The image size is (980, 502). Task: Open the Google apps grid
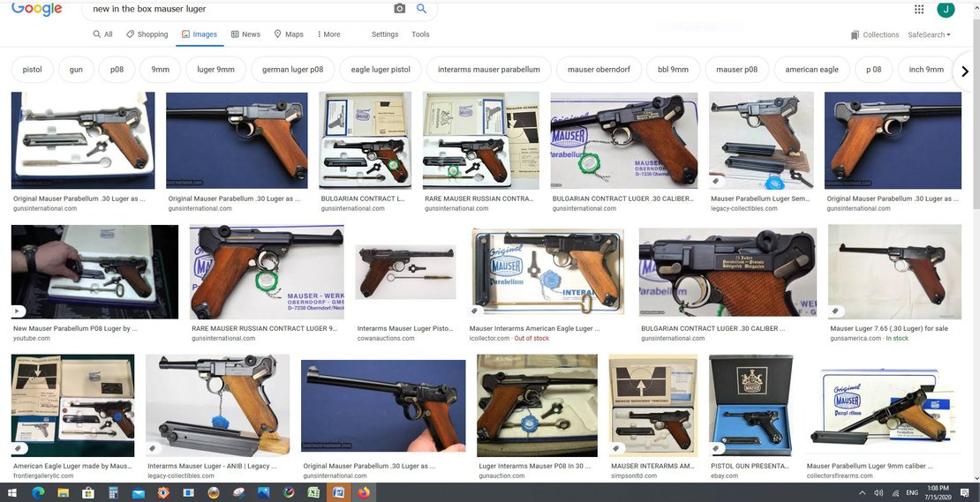click(x=919, y=9)
